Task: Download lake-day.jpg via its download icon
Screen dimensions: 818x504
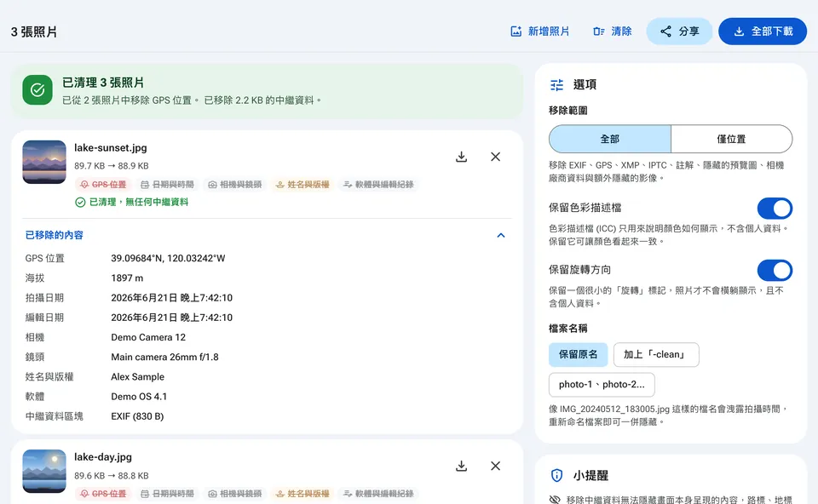Action: pos(461,466)
